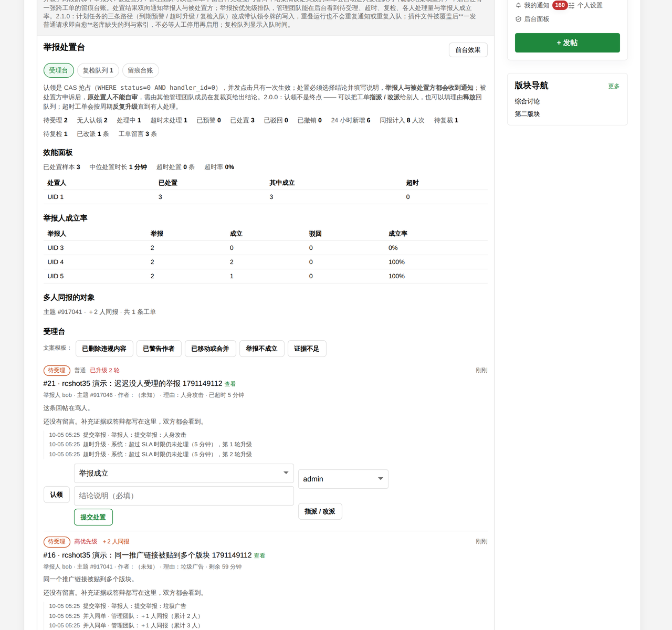Click the 待受理 badge on ticket #21
Viewport: 672px width, 630px height.
coord(57,370)
